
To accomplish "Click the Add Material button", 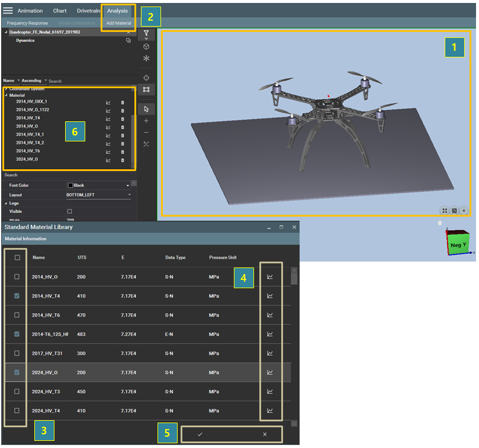I will point(118,23).
